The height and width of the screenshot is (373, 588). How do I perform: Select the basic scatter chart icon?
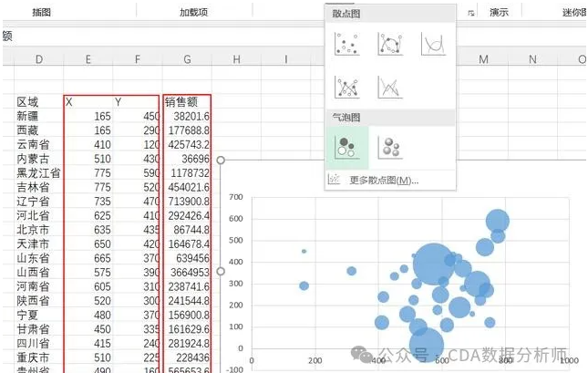(x=346, y=44)
